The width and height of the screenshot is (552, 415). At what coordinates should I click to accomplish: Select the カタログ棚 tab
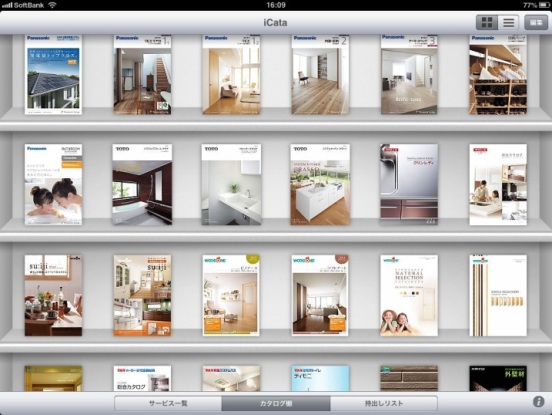pos(276,403)
